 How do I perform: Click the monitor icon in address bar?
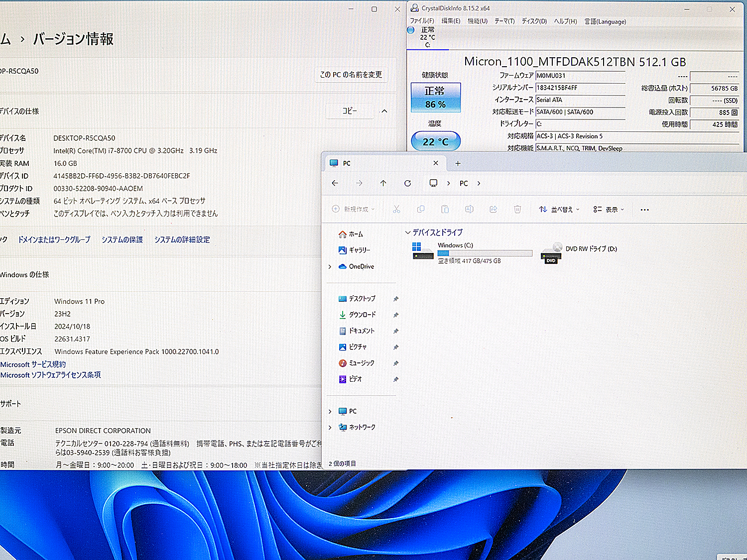(433, 183)
